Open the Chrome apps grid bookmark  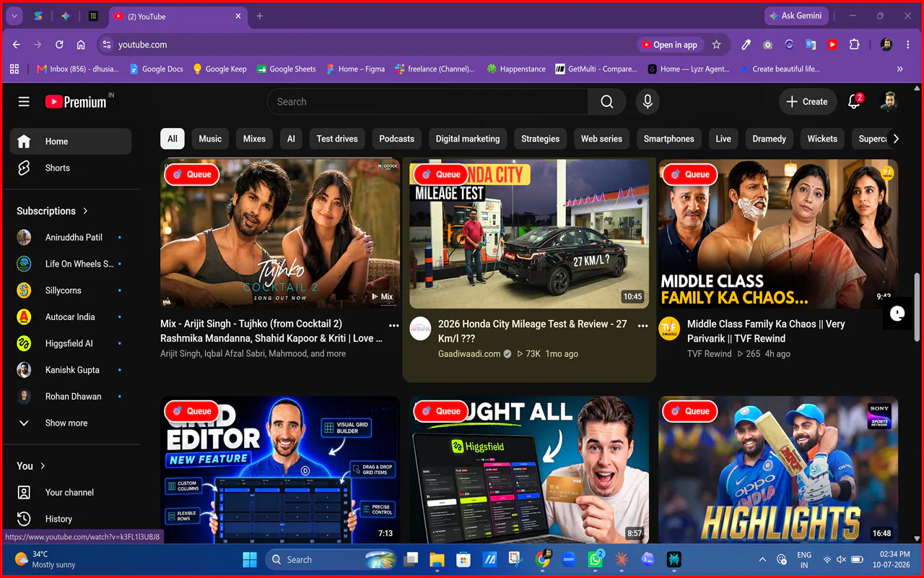pyautogui.click(x=14, y=69)
